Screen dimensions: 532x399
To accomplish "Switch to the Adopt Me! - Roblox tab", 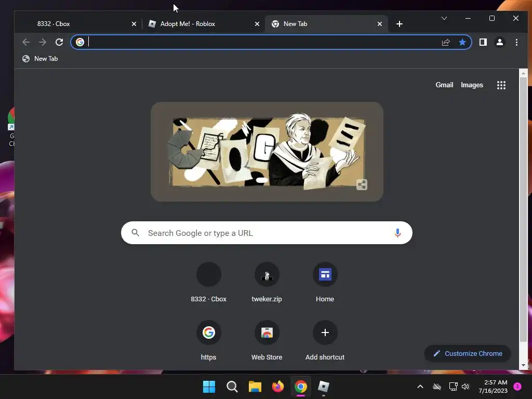I will click(x=204, y=24).
